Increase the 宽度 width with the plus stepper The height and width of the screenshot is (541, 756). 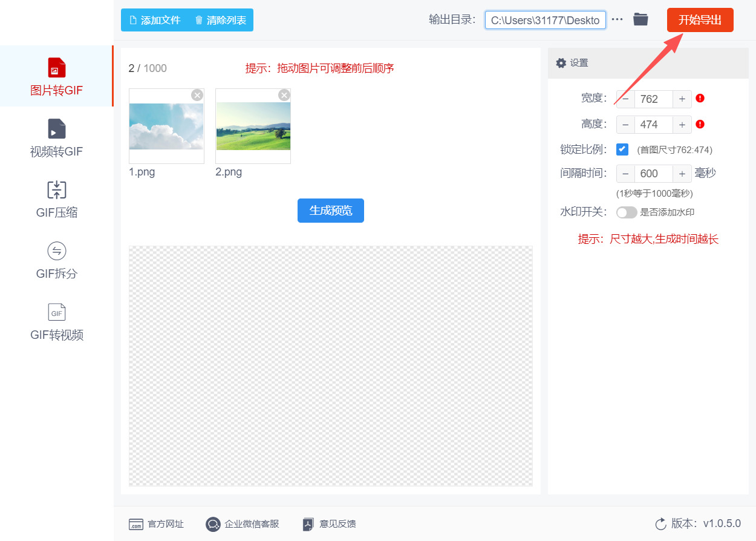[x=682, y=99]
